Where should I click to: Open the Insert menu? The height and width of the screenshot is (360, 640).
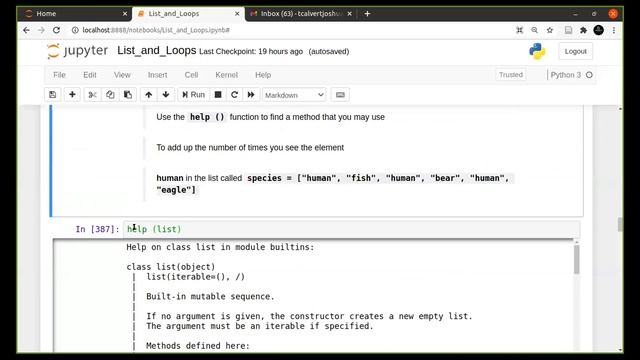158,75
